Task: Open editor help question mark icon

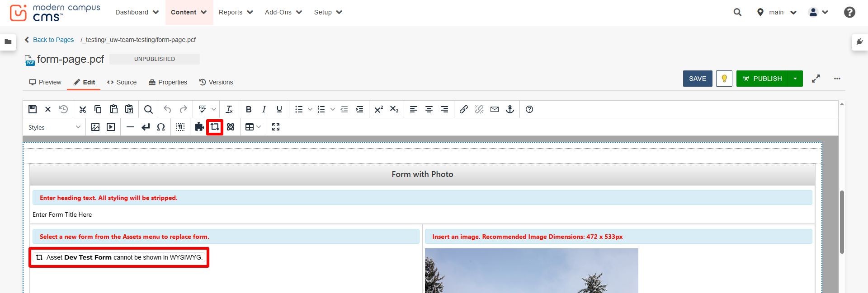Action: pyautogui.click(x=529, y=109)
